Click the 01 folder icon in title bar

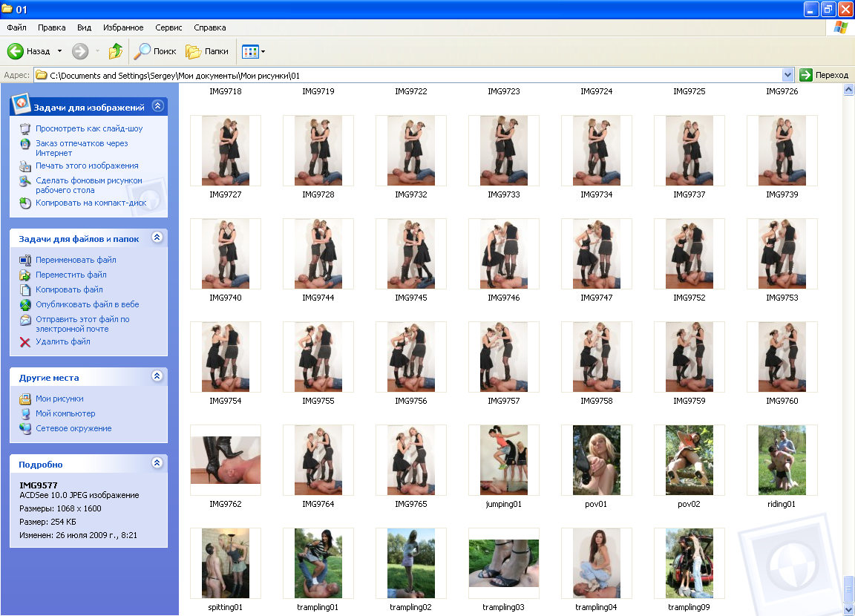pyautogui.click(x=7, y=9)
